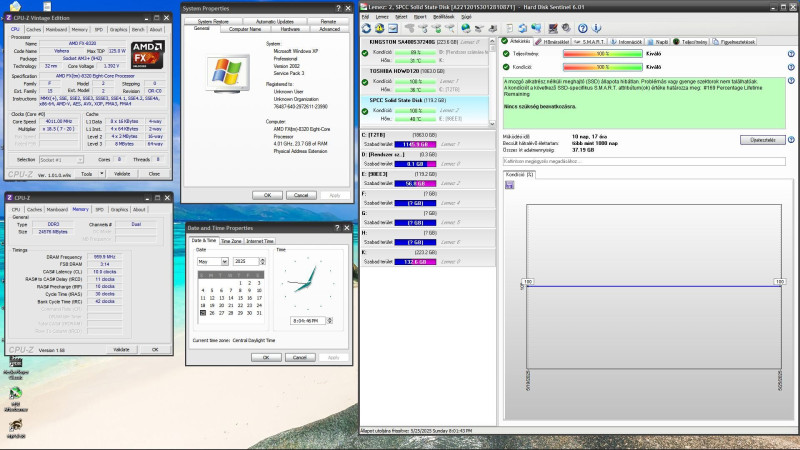Click Validate in CPU-Z Vintage Edition
This screenshot has width=800, height=450.
tap(121, 173)
